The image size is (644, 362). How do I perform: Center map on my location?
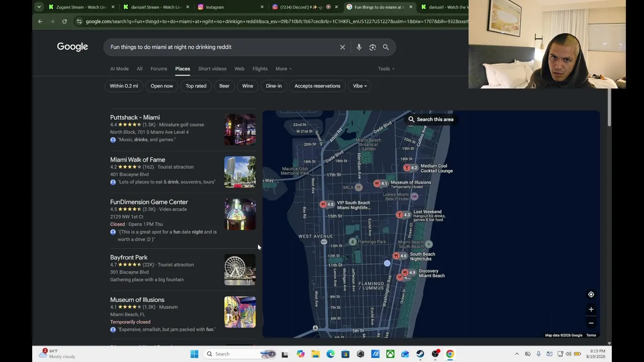point(591,294)
